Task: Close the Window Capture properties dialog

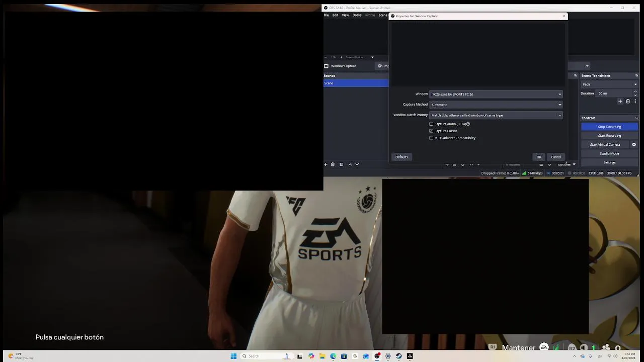Action: point(564,16)
